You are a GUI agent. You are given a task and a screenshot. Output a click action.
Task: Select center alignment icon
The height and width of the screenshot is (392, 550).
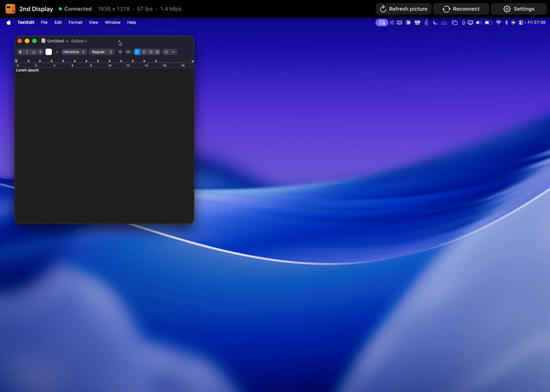click(144, 52)
